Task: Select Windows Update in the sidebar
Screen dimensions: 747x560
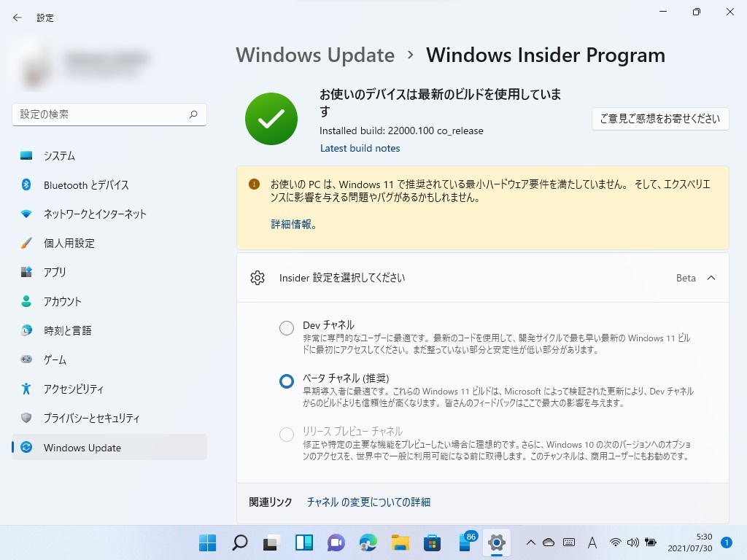Action: coord(82,447)
